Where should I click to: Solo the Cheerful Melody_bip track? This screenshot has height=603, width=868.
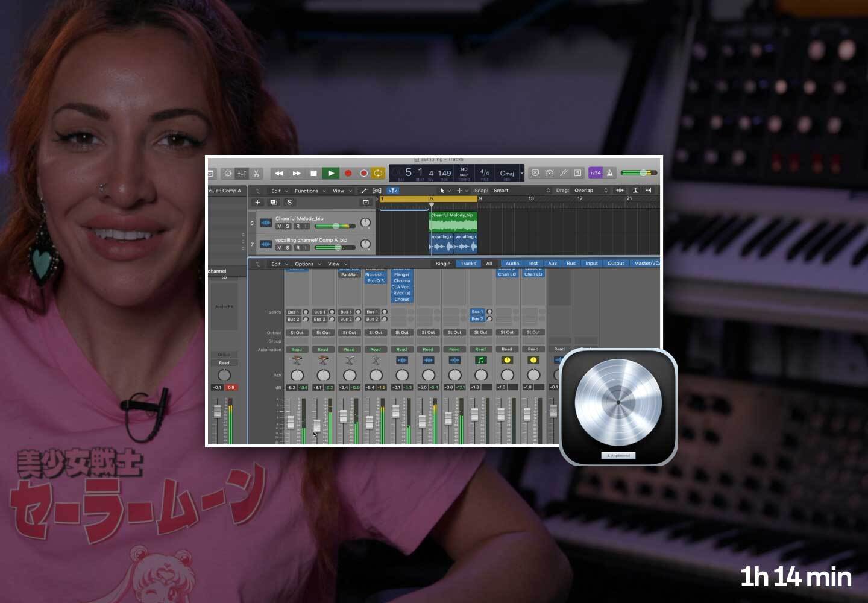(x=288, y=226)
